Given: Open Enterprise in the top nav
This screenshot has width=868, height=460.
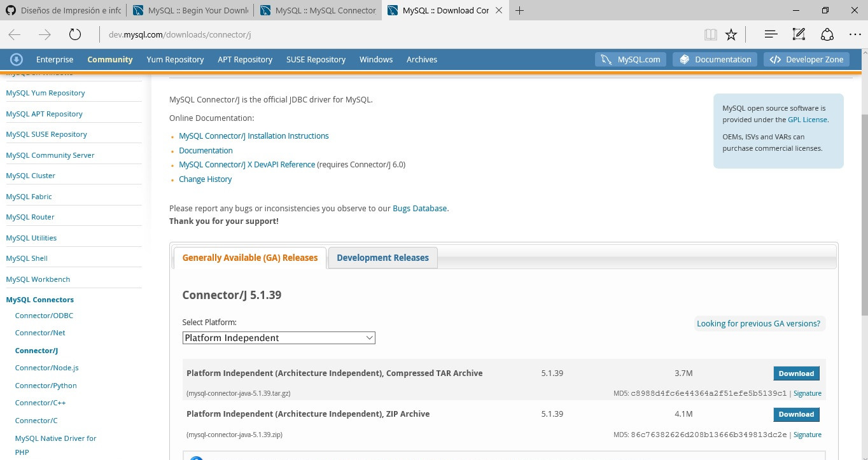Looking at the screenshot, I should pyautogui.click(x=55, y=59).
